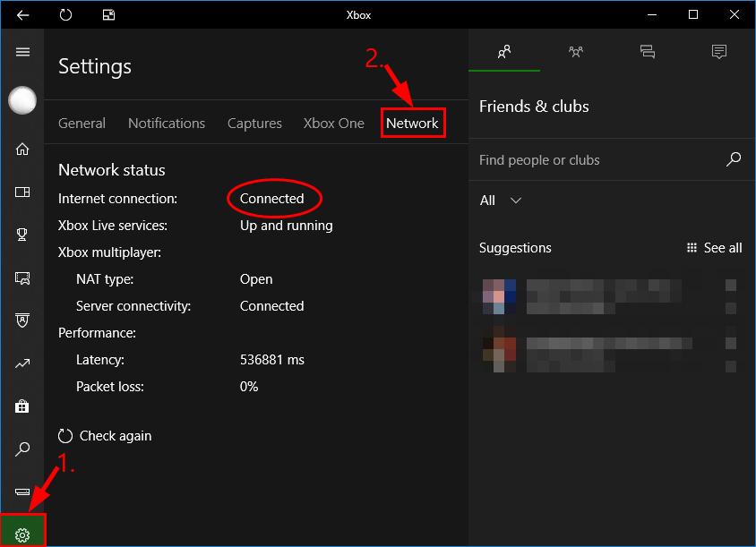
Task: Open the My games library icon
Action: coord(22,192)
